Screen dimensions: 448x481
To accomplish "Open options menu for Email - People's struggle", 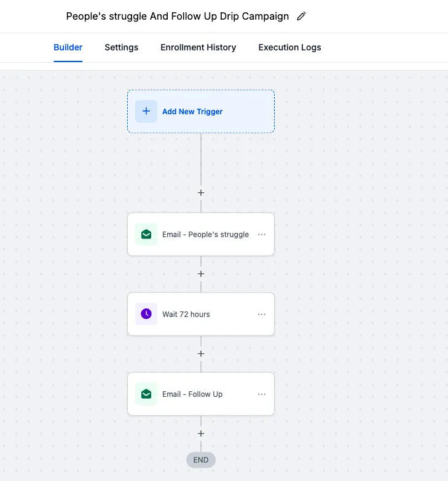I will coord(262,235).
